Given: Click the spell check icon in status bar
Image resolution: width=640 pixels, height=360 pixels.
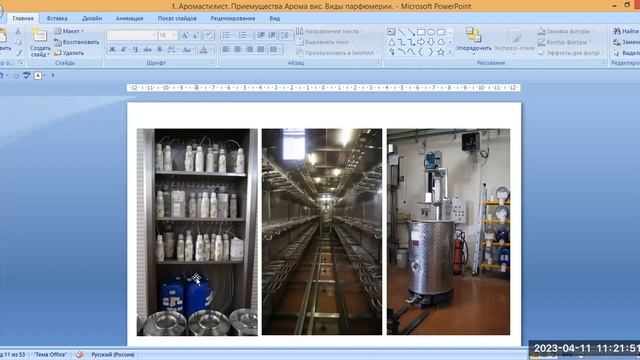Looking at the screenshot, I should click(80, 355).
